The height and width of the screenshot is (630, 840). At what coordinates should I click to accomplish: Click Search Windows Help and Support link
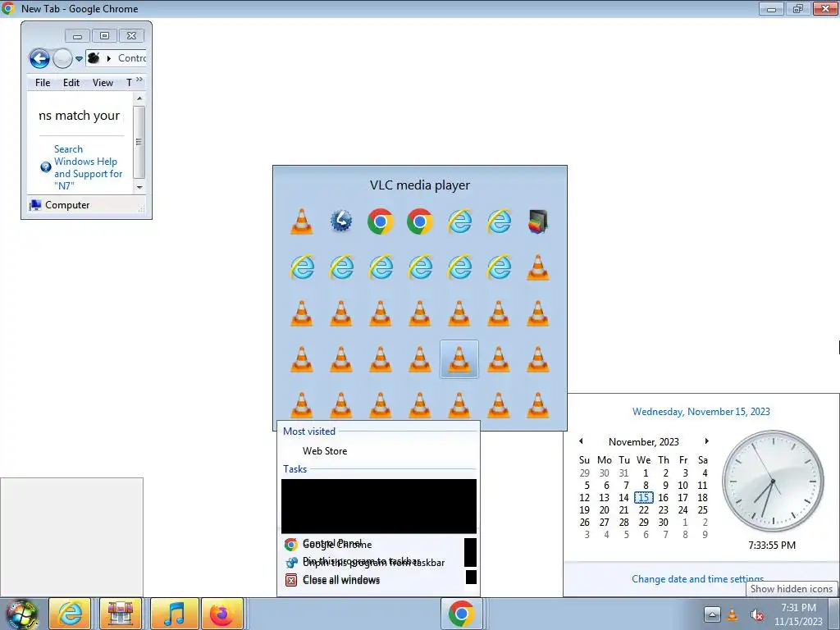pyautogui.click(x=88, y=167)
